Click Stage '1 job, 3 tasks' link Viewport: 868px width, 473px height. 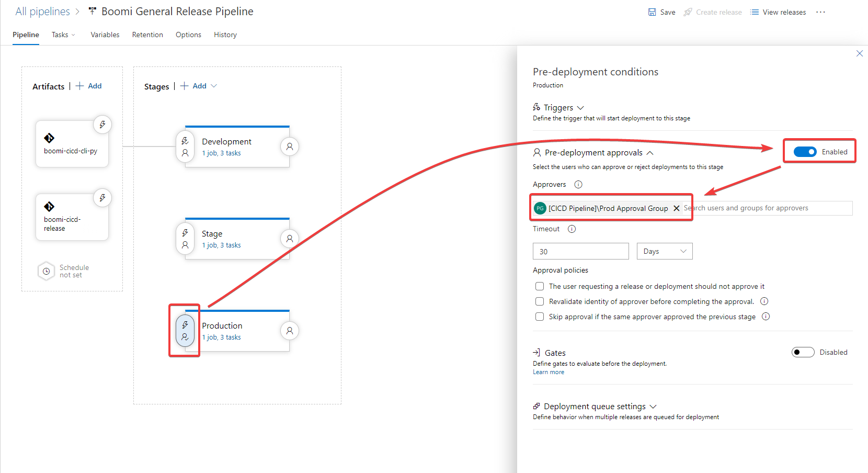222,245
